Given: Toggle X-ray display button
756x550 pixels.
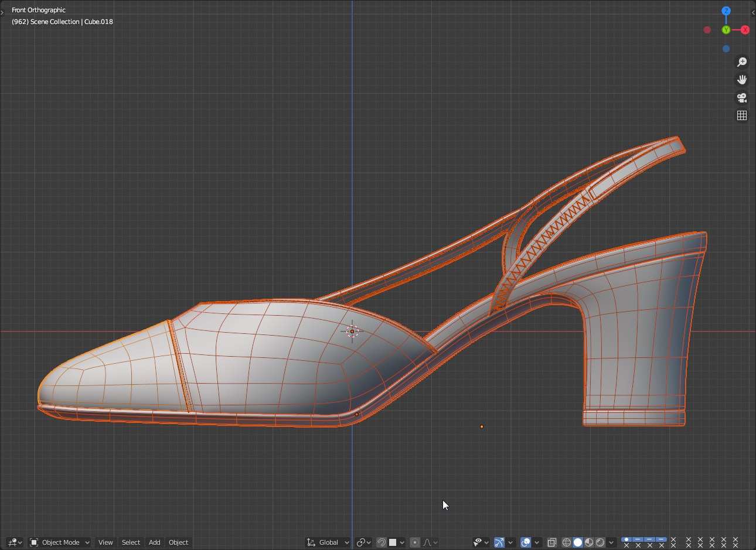Looking at the screenshot, I should click(x=551, y=542).
